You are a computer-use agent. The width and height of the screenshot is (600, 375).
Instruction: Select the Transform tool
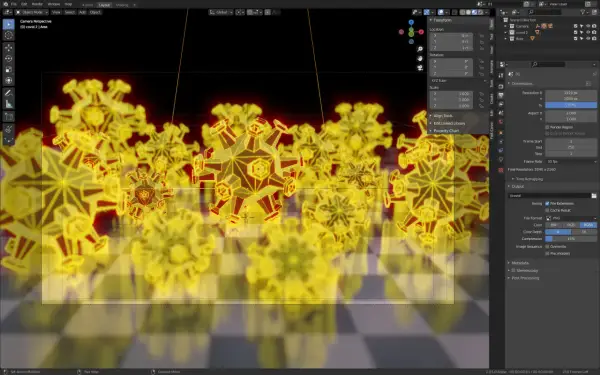(x=8, y=80)
